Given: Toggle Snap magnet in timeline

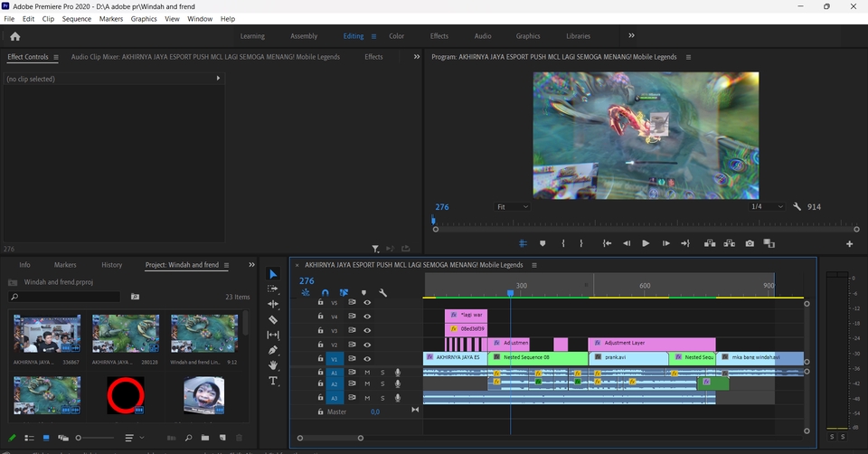Looking at the screenshot, I should 325,292.
